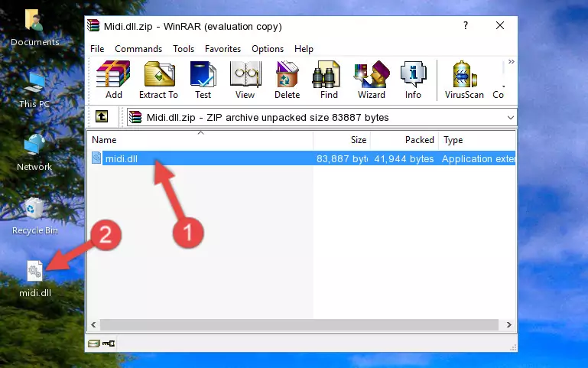The image size is (588, 368).
Task: Sort by the Type column header
Action: click(477, 140)
